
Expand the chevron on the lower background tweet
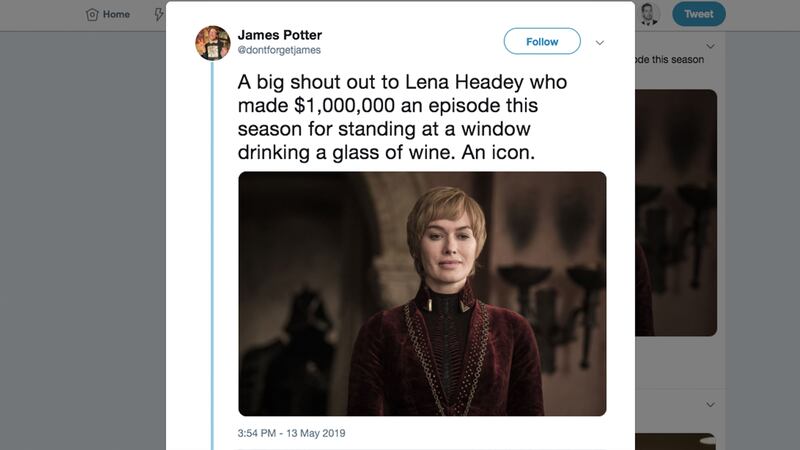pyautogui.click(x=710, y=405)
